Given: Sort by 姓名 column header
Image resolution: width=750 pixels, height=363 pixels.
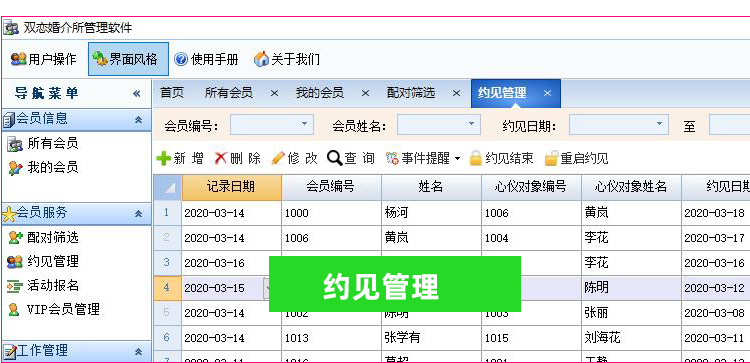Looking at the screenshot, I should (431, 187).
